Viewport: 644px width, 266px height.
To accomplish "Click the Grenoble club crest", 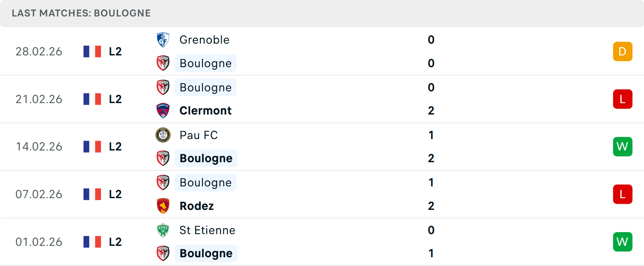I will coord(163,39).
